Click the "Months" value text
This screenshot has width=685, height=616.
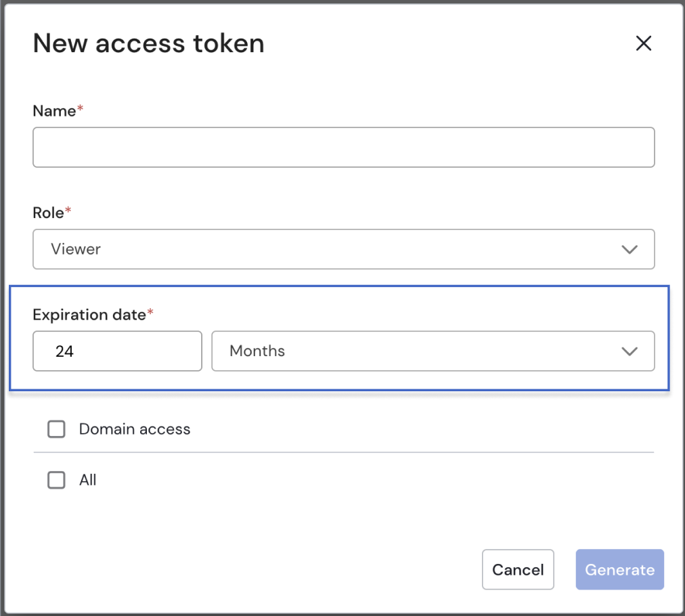(257, 351)
